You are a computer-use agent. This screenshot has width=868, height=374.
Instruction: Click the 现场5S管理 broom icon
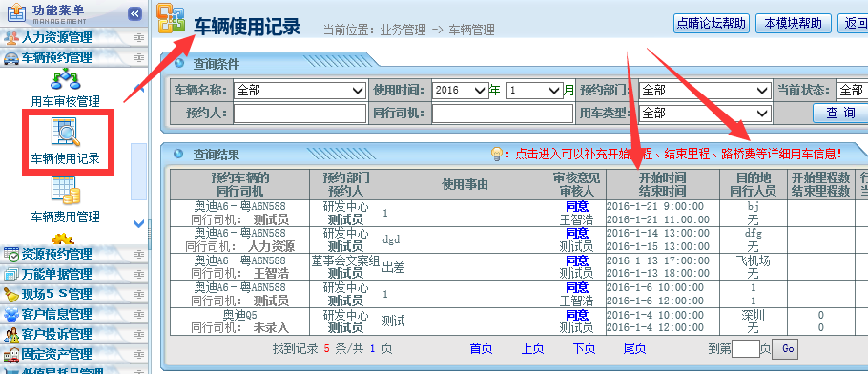point(11,294)
